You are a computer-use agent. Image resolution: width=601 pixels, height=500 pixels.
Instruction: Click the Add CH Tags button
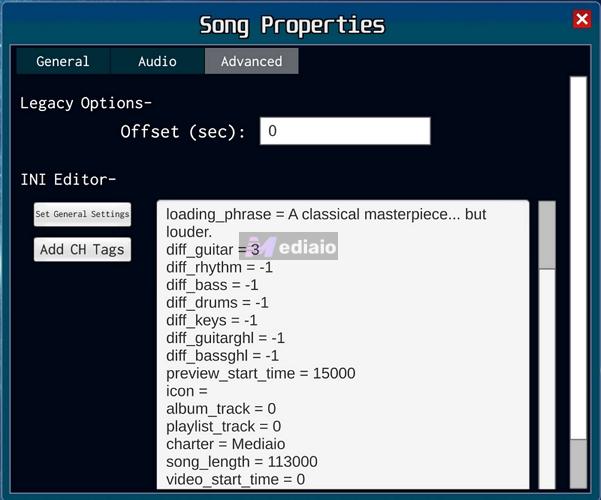[x=82, y=250]
